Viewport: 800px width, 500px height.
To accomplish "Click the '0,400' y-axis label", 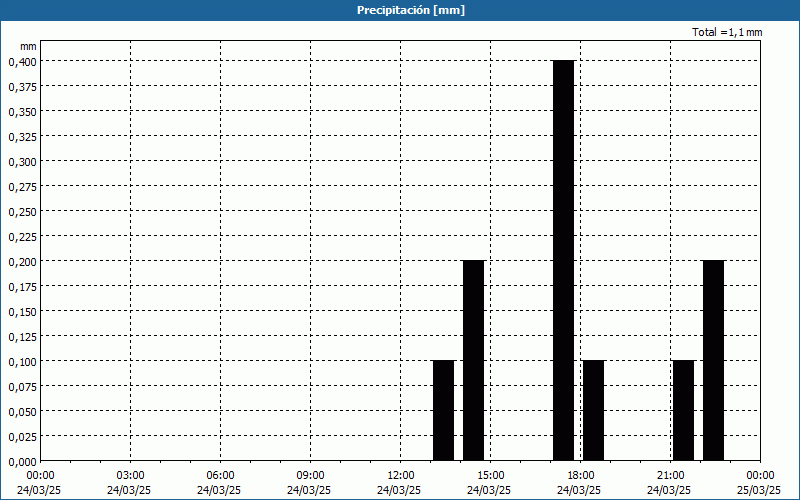I will click(x=22, y=61).
